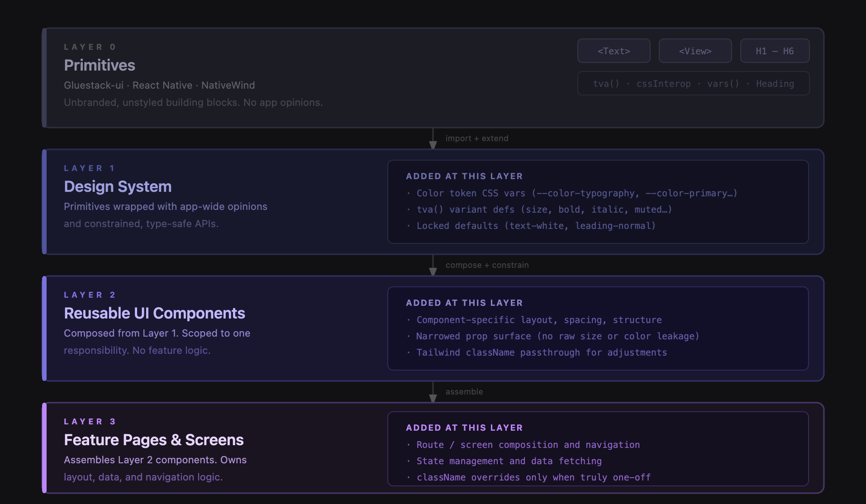Click 'layout, data, and navigation logic.' text

coord(143,477)
